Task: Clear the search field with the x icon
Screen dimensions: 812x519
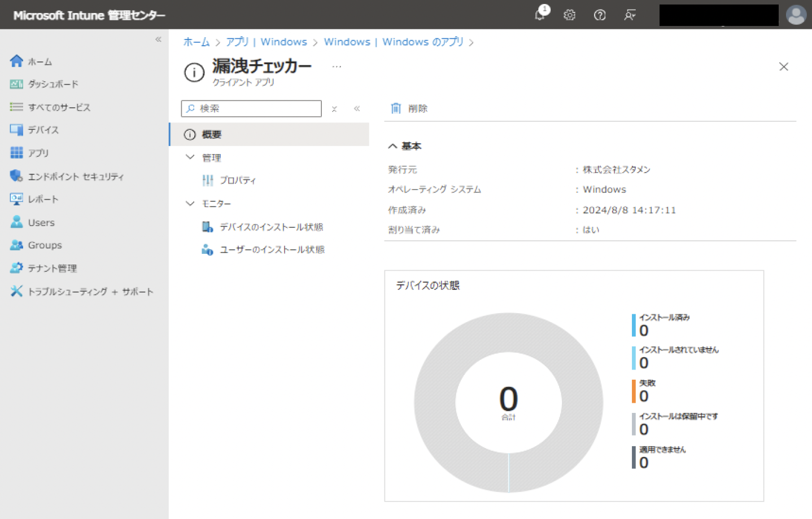Action: click(x=334, y=109)
